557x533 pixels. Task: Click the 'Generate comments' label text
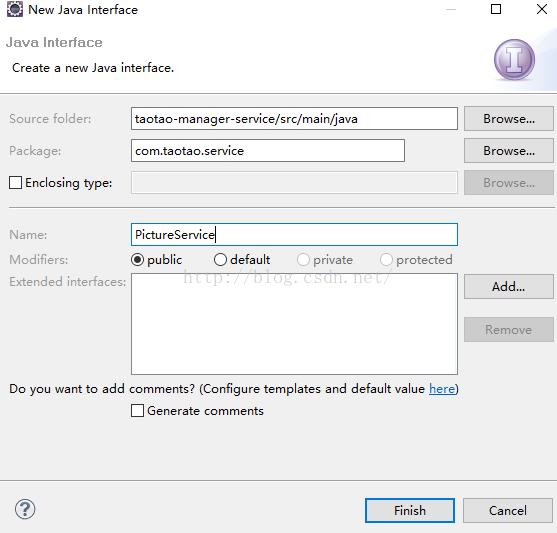pyautogui.click(x=205, y=411)
